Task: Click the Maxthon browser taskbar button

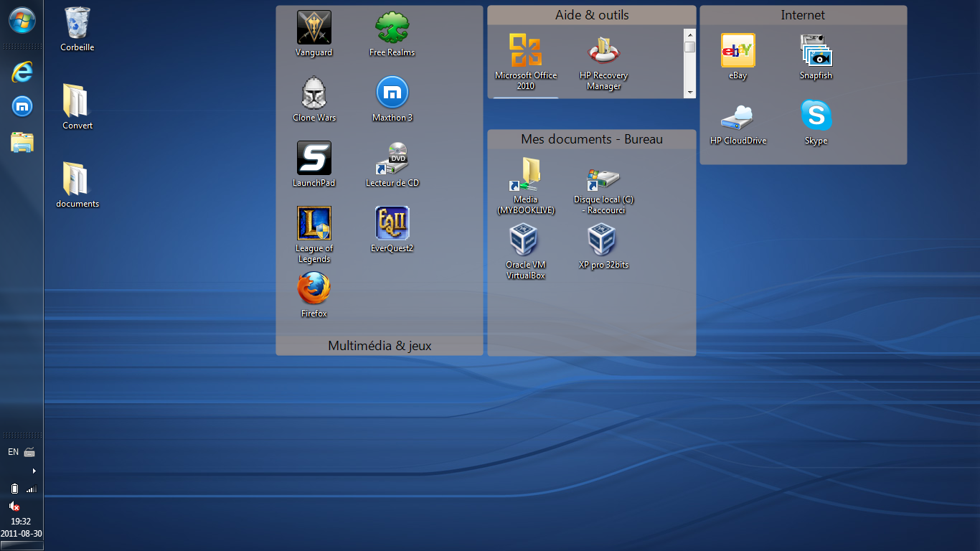Action: click(x=22, y=107)
